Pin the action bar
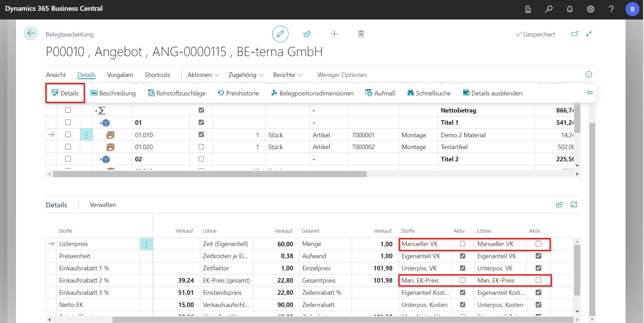644x323 pixels. (x=589, y=93)
